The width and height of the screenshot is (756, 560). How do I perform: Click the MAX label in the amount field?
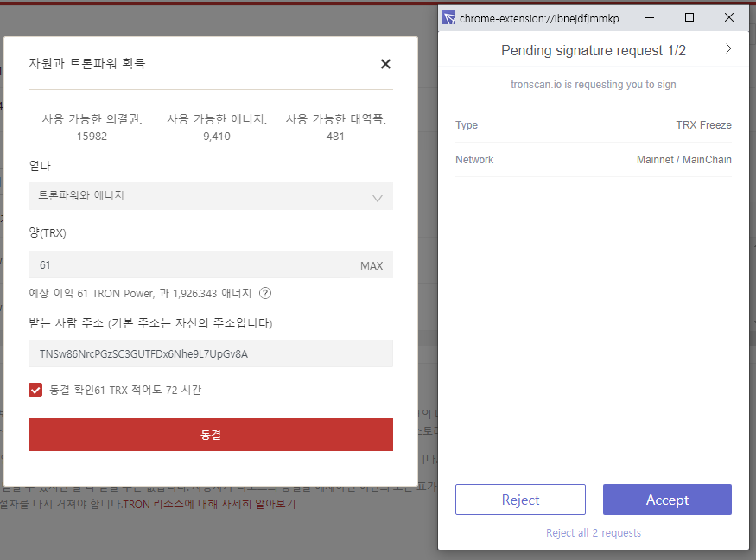click(x=372, y=265)
